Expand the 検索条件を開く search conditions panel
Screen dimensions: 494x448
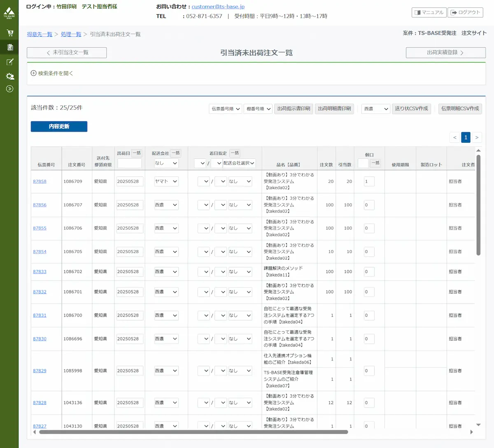pyautogui.click(x=52, y=73)
